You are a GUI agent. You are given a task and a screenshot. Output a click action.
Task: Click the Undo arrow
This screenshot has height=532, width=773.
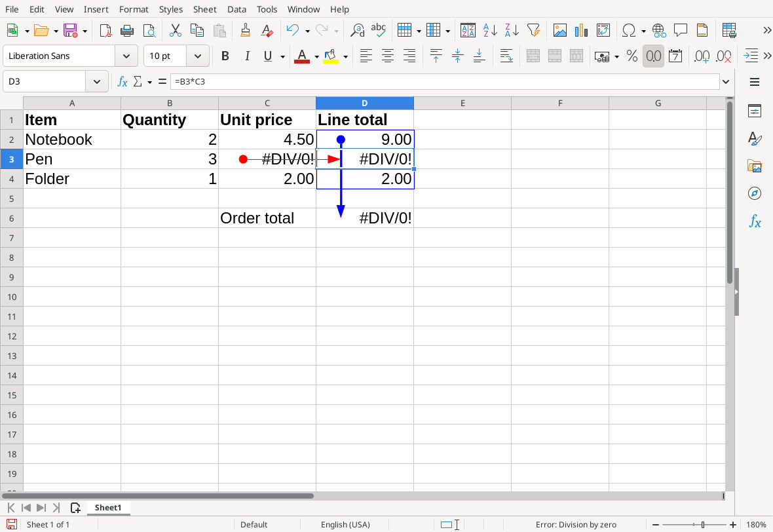[293, 31]
